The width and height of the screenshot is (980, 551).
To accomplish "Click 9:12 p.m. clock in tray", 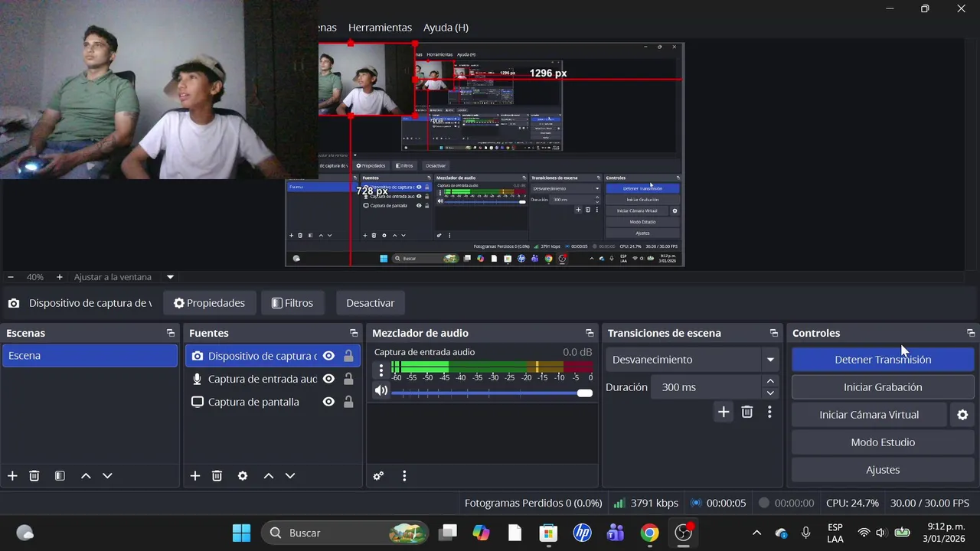I will coord(946,527).
